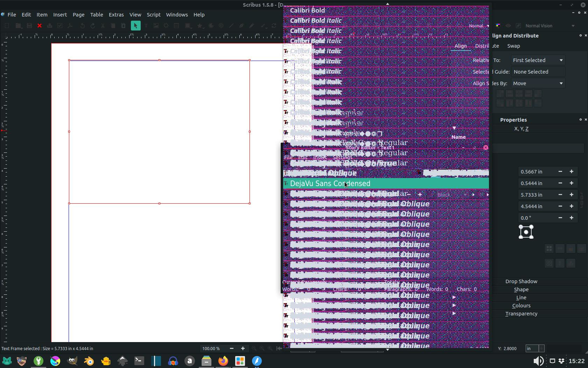Toggle the color management icon

pos(498,26)
